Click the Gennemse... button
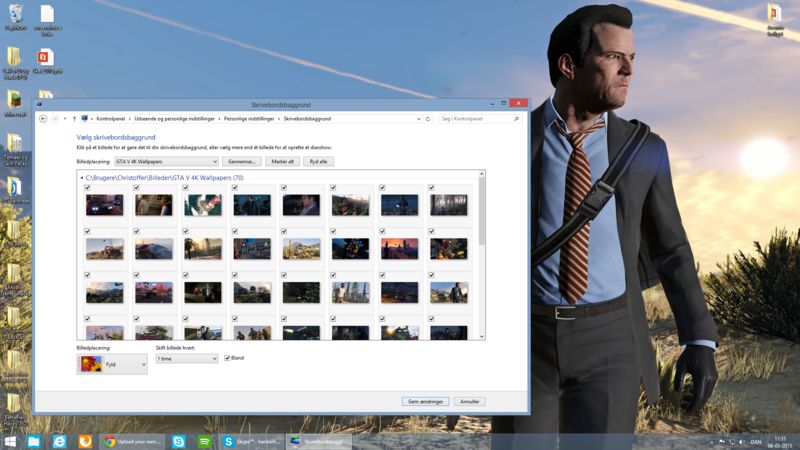The width and height of the screenshot is (800, 450). tap(242, 161)
